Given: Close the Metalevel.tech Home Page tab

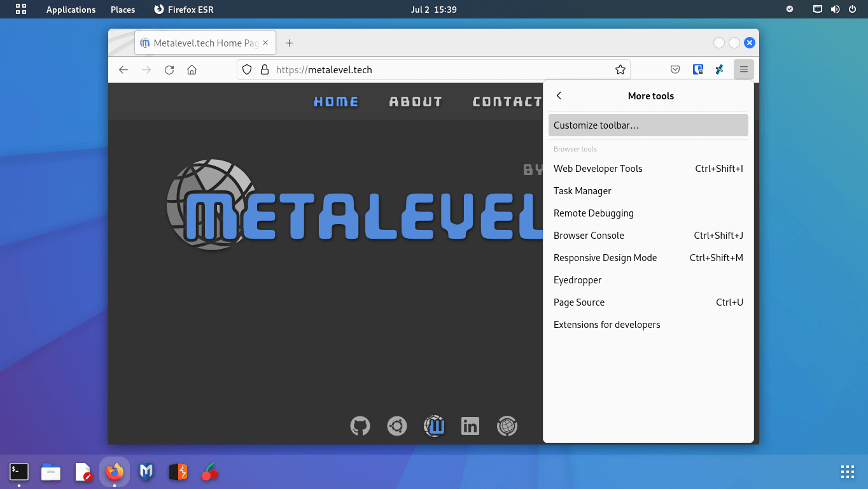Looking at the screenshot, I should point(266,43).
